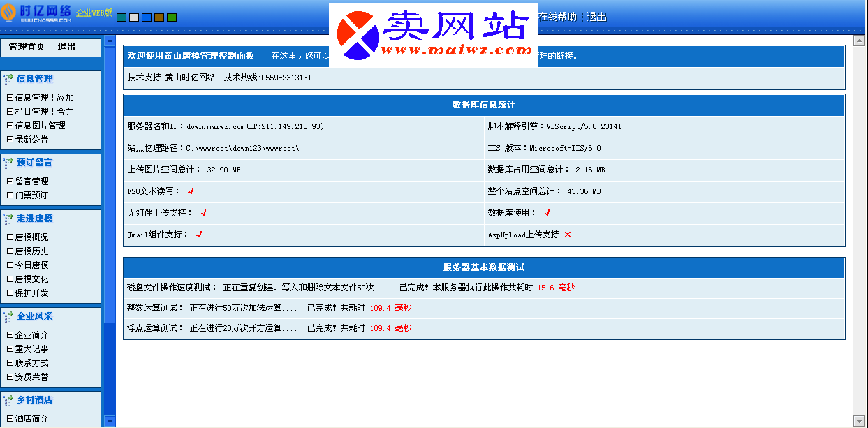Click the Microsoft-IIS/6.0 version value
This screenshot has height=428, width=868.
565,148
